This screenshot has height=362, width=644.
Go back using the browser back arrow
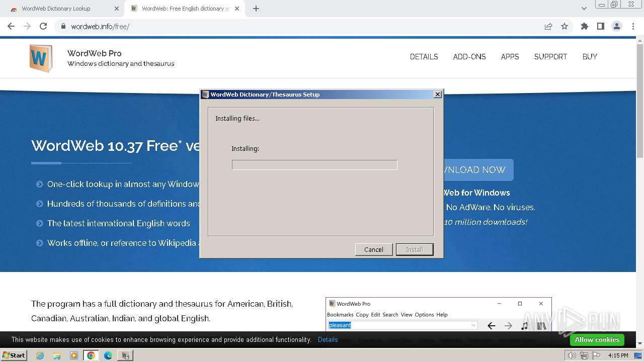[x=11, y=26]
